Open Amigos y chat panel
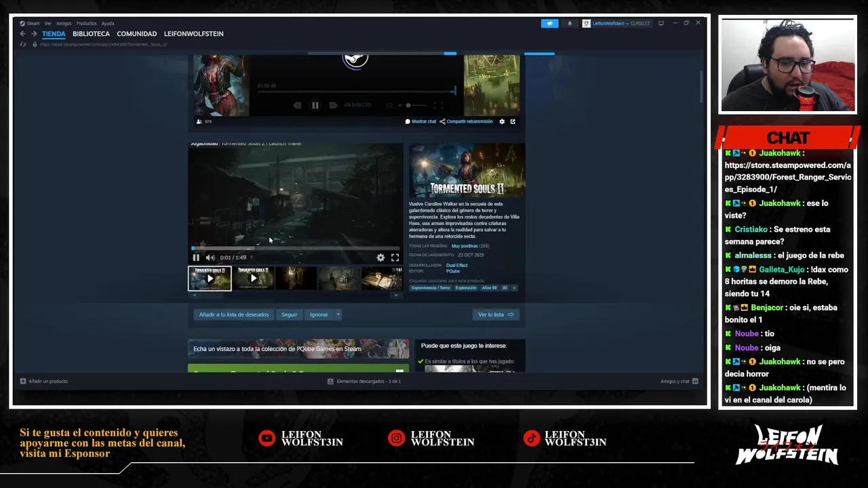This screenshot has width=868, height=488. coord(679,382)
